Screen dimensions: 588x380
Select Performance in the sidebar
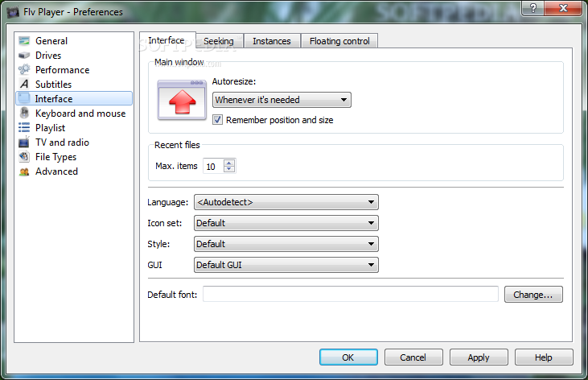(62, 70)
